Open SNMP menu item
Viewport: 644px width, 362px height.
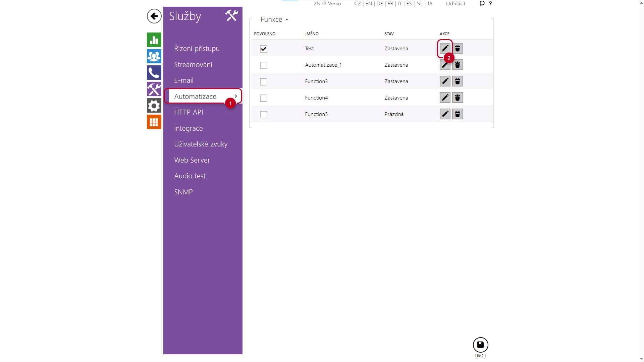click(183, 192)
